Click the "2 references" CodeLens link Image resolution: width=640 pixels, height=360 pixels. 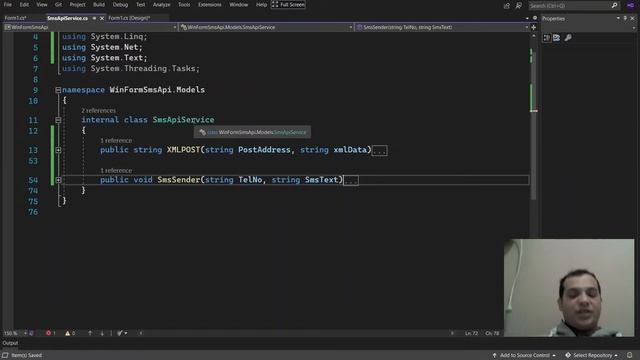tap(98, 111)
